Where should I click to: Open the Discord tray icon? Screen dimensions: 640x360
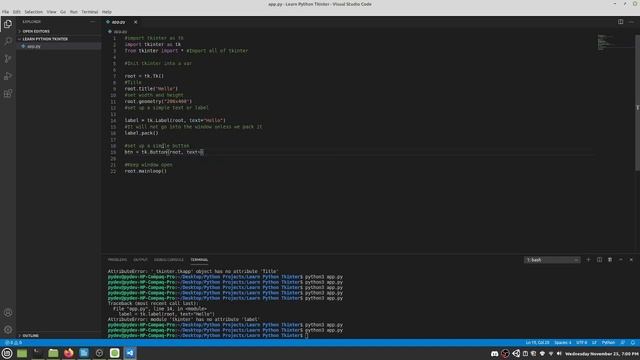495,353
